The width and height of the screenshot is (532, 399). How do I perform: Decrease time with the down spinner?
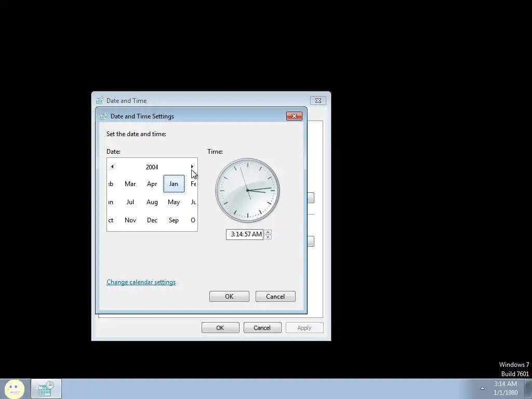tap(268, 237)
